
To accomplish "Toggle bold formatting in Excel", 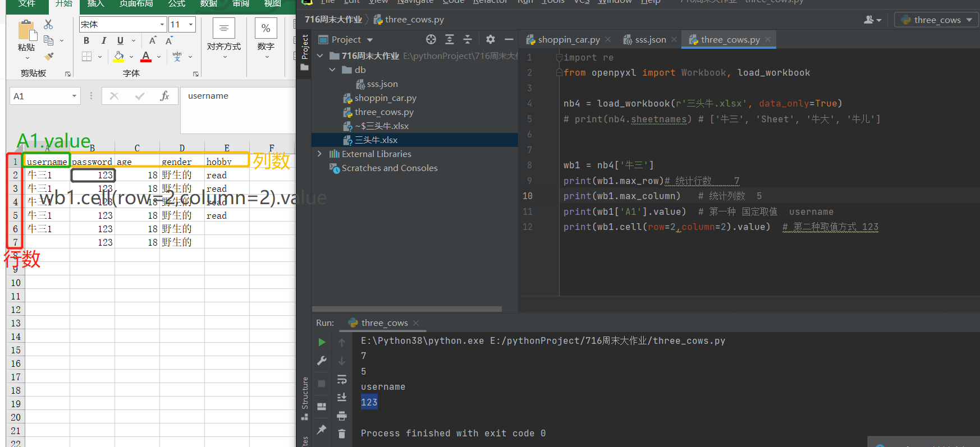I will (86, 40).
